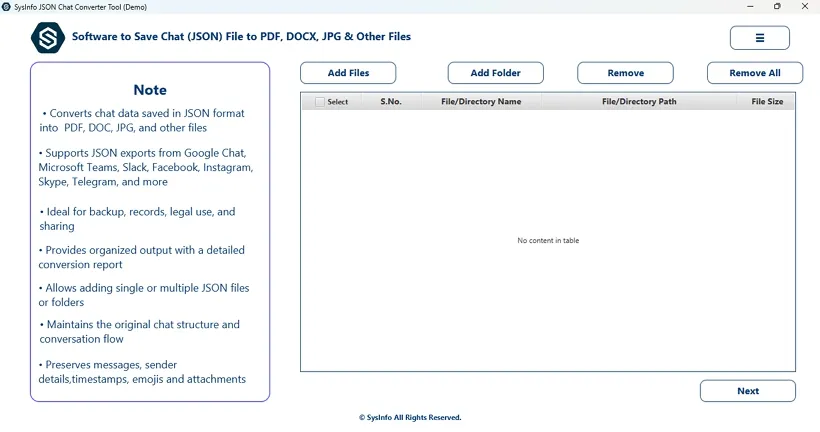This screenshot has height=432, width=820.
Task: Minimize the application window
Action: (750, 7)
